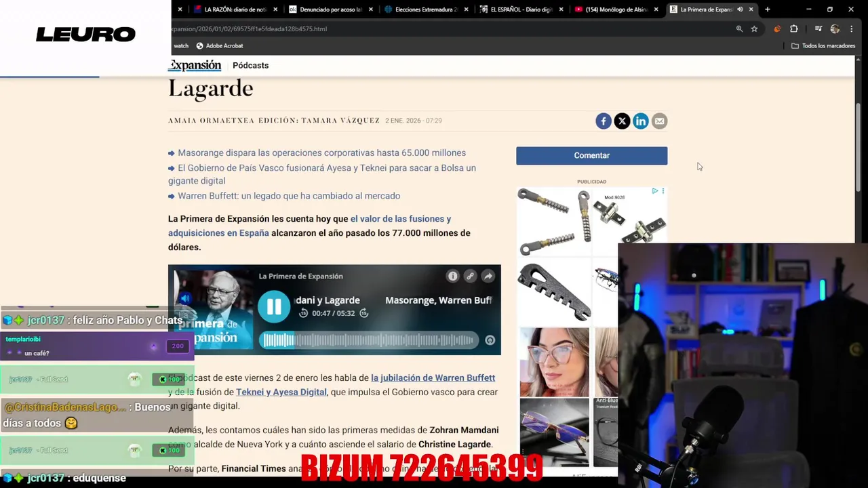Image resolution: width=868 pixels, height=488 pixels.
Task: Open Masorange operaciones corporativas link
Action: point(321,152)
